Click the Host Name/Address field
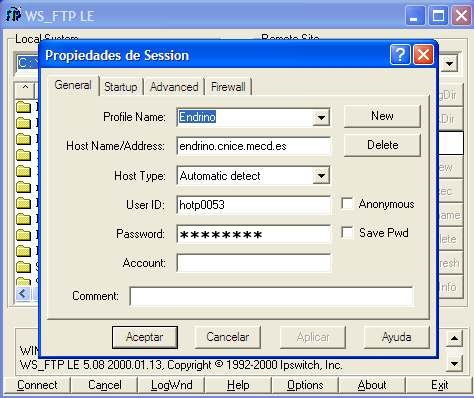Viewport: 474px width, 398px height. click(254, 146)
